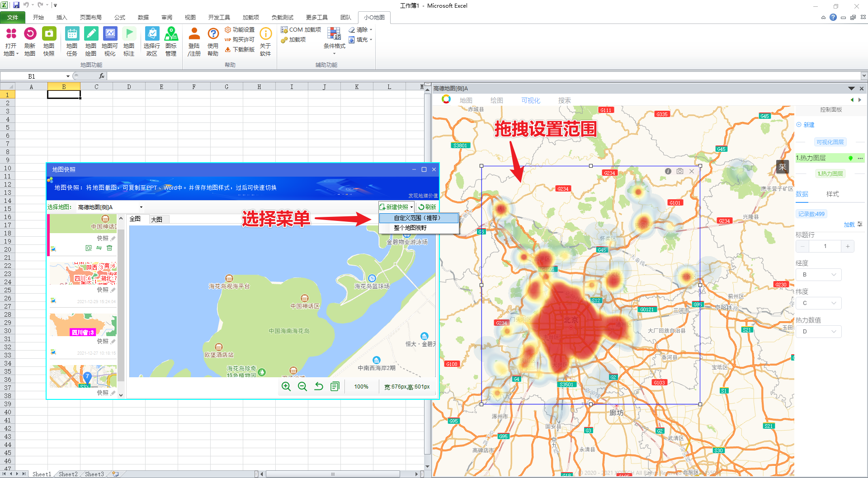Decrease 标题行 (title row) with minus stepper
The height and width of the screenshot is (478, 868).
pyautogui.click(x=802, y=246)
